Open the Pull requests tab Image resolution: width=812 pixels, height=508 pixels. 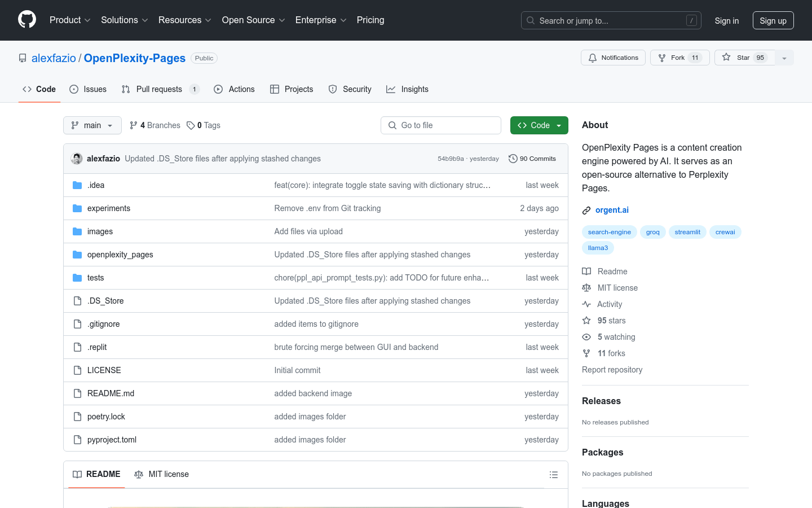pos(161,89)
